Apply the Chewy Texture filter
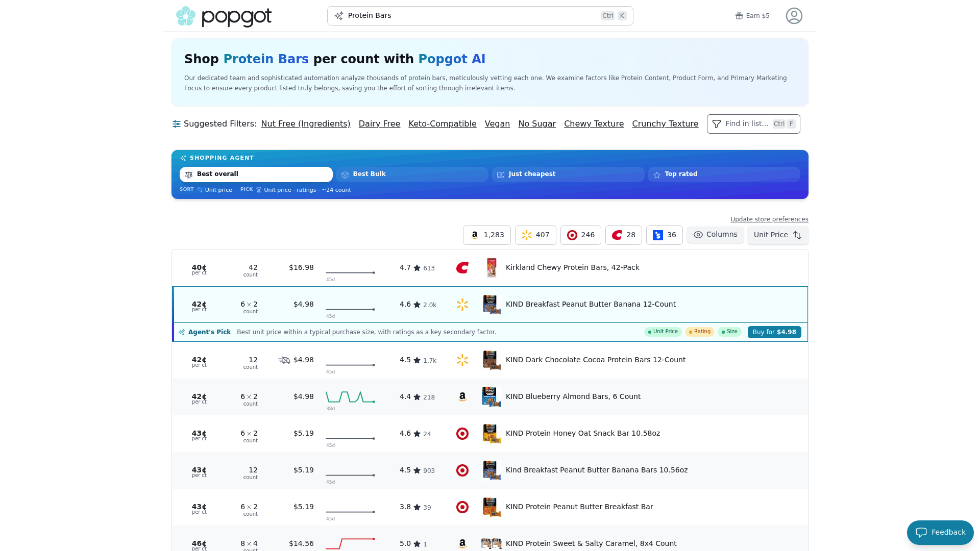 pos(594,124)
